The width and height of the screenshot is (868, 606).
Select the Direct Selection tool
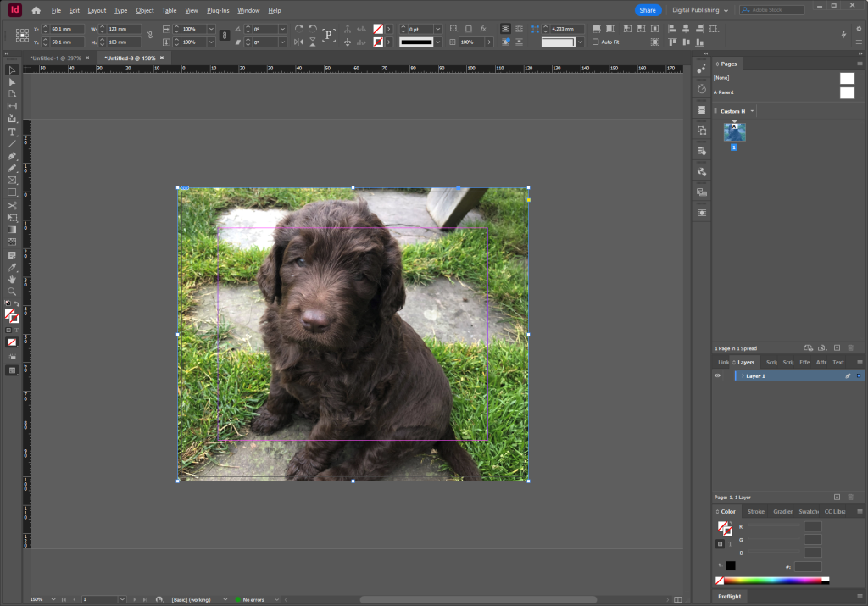[x=12, y=82]
